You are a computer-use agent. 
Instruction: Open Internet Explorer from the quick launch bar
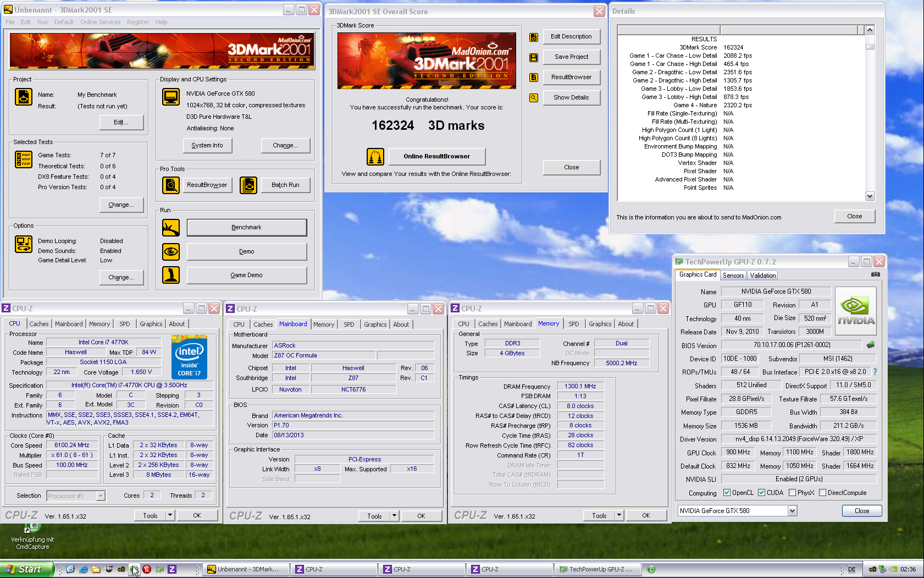tap(83, 569)
